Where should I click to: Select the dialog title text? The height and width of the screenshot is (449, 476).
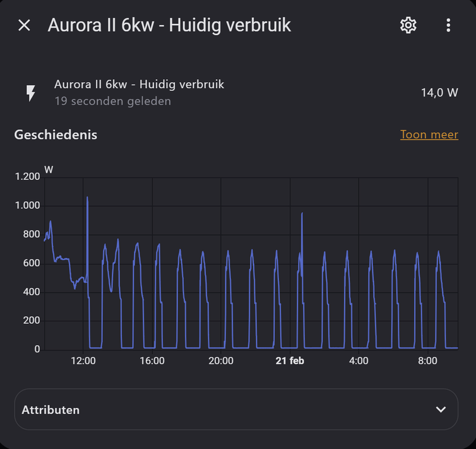click(x=169, y=25)
